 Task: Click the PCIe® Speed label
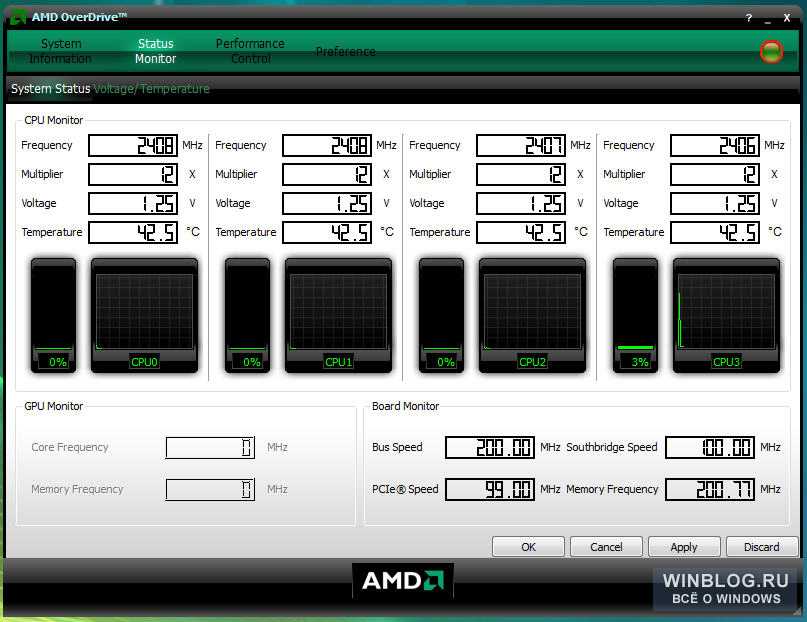click(405, 489)
